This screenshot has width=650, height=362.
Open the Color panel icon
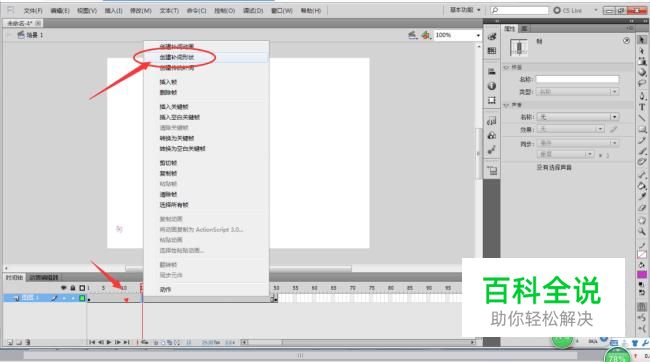[x=492, y=36]
